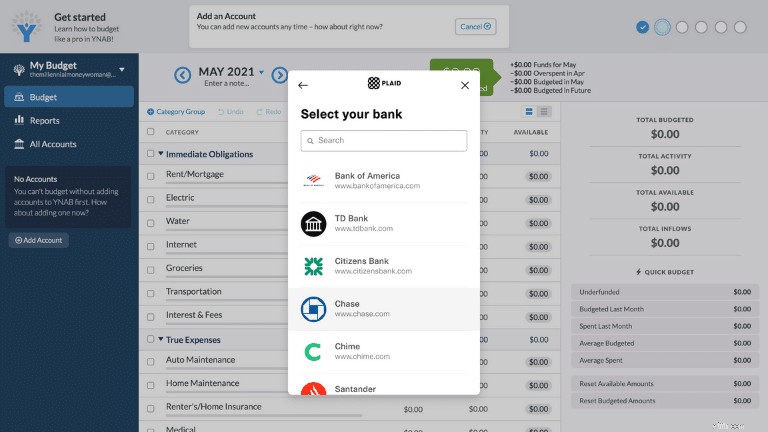
Task: Apply Spent Last Month quick budget
Action: [665, 326]
